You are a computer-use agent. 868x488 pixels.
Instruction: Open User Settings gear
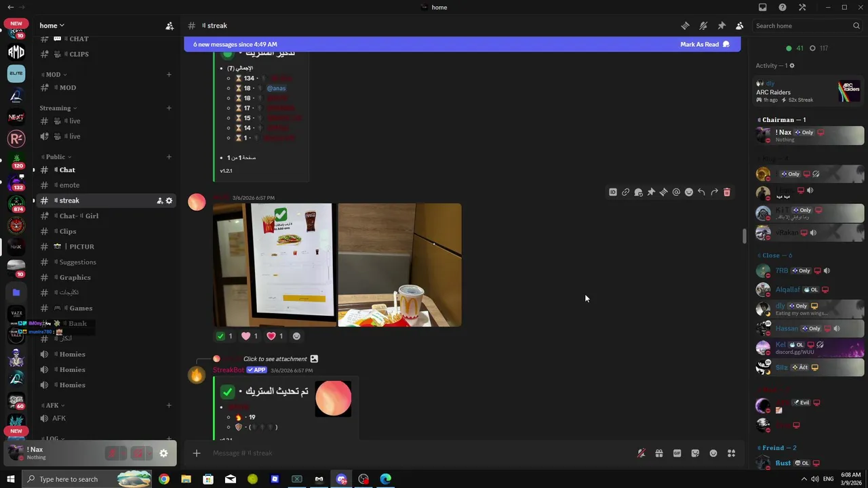point(163,453)
